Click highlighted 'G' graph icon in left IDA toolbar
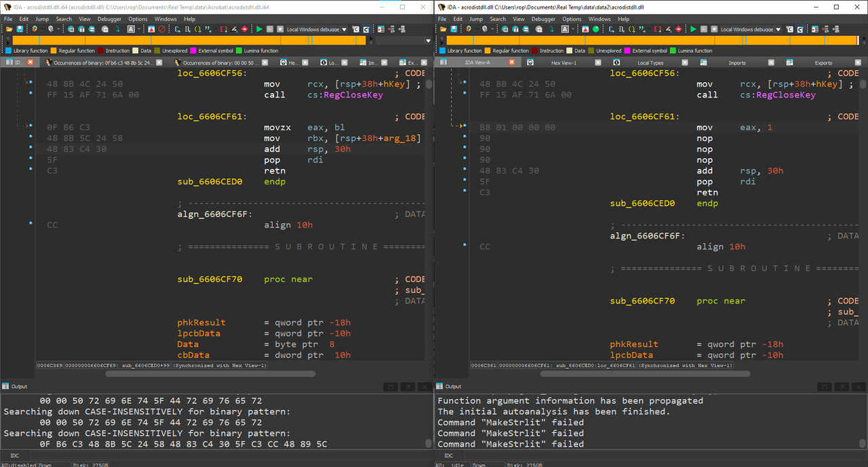868x467 pixels. click(366, 29)
